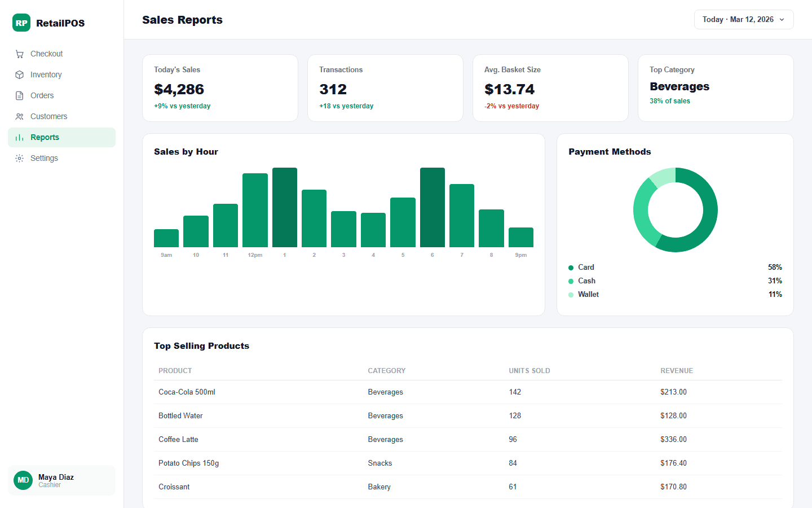Sort by the REVENUE column header
The width and height of the screenshot is (812, 508).
(x=677, y=371)
